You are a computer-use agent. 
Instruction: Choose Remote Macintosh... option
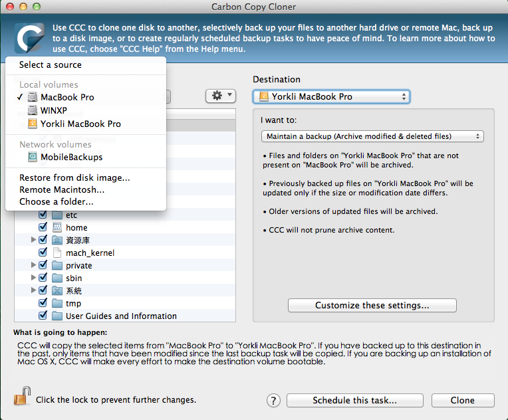86,190
